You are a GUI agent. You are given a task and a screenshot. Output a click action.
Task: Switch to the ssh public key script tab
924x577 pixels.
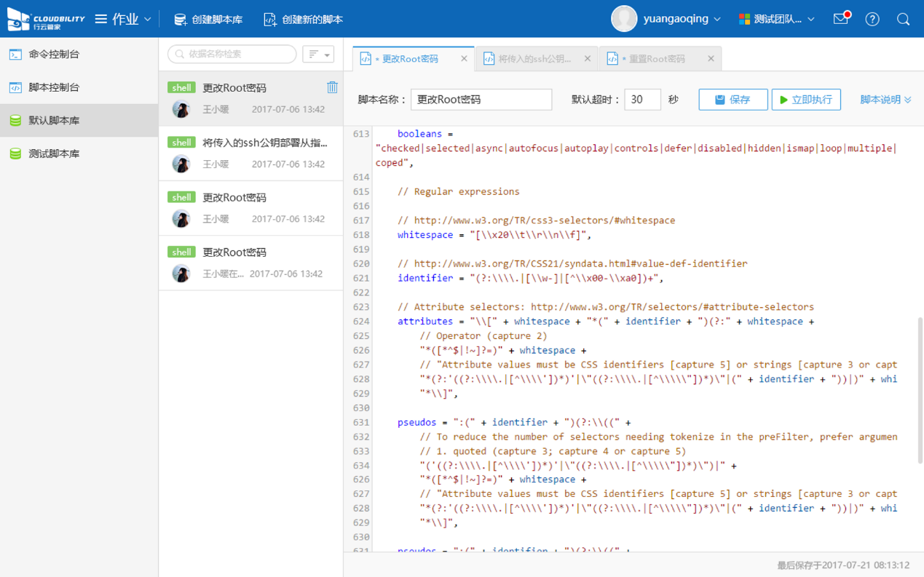coord(534,59)
